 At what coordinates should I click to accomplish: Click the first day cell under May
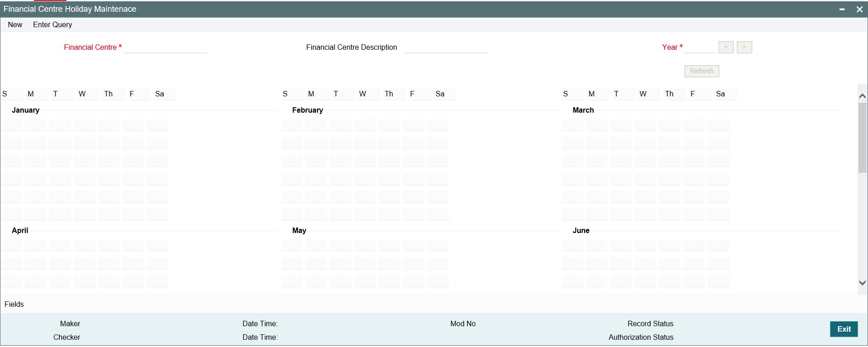coord(292,246)
